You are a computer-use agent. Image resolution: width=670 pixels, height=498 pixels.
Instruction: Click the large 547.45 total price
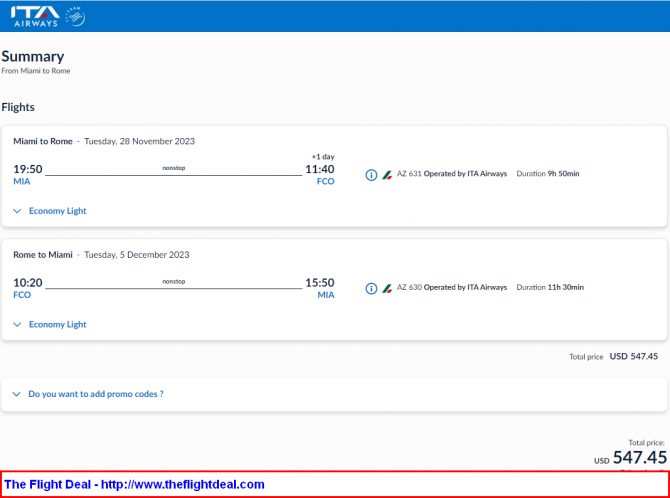[x=640, y=457]
